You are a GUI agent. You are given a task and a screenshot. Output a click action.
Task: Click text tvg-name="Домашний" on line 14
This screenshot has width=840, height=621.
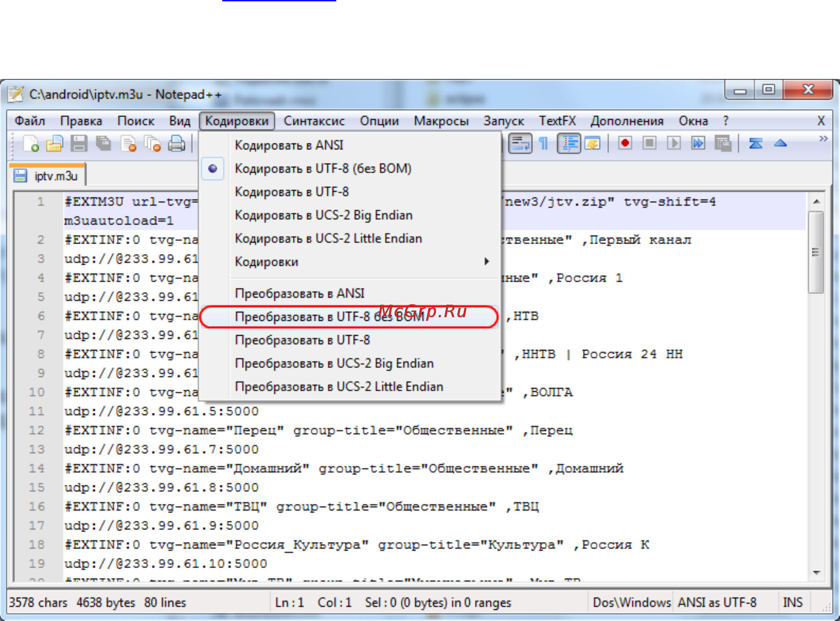click(229, 468)
